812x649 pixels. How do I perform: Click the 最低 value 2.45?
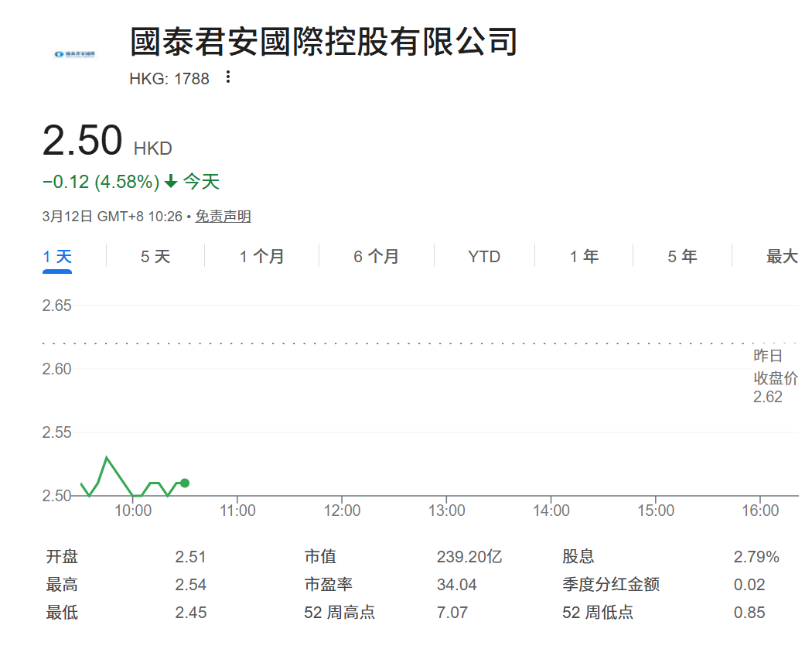tap(190, 613)
